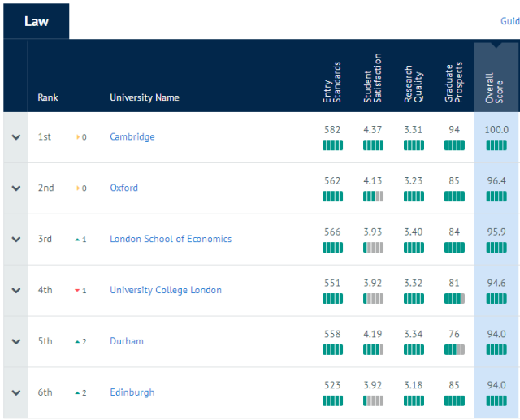Click Cambridge's graduate prospects value 94
Image resolution: width=520 pixels, height=420 pixels.
coord(454,130)
